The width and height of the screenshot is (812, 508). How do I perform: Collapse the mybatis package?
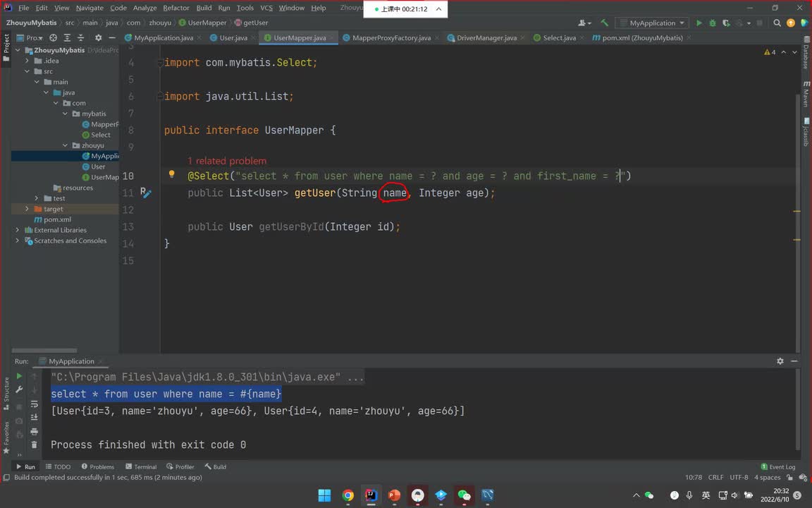click(66, 114)
